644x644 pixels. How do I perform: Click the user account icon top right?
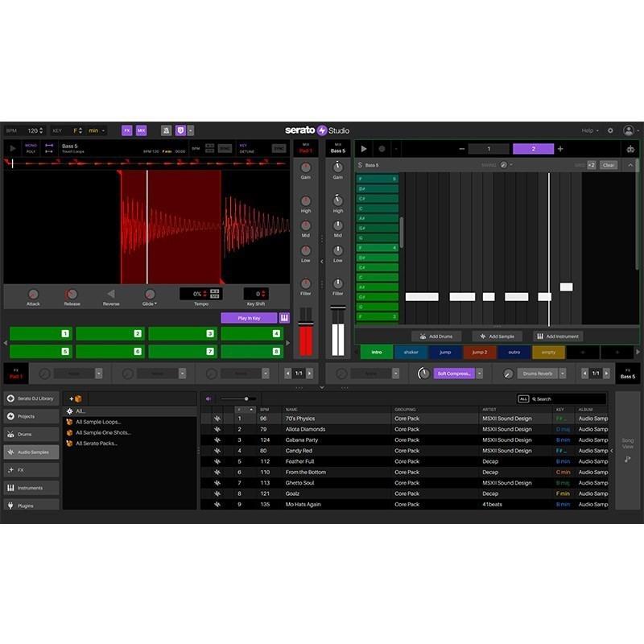click(629, 130)
